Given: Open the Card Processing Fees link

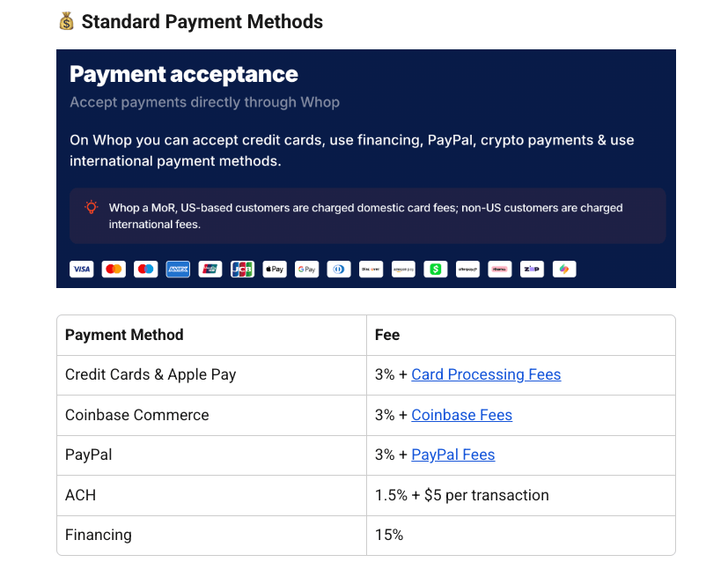Looking at the screenshot, I should tap(486, 374).
